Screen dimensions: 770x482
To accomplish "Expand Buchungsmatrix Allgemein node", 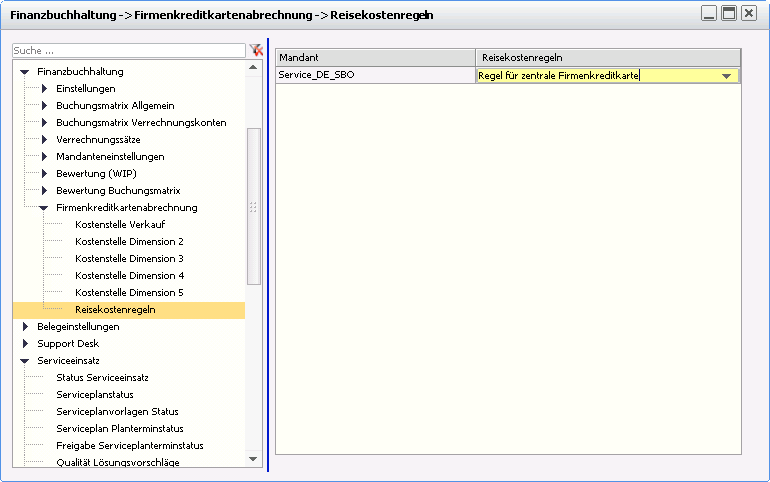I will click(x=44, y=106).
